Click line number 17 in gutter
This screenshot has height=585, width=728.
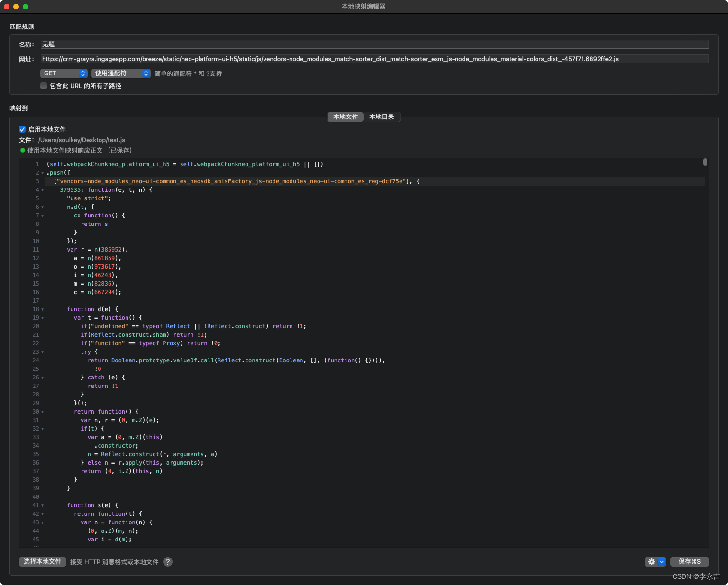pos(36,301)
